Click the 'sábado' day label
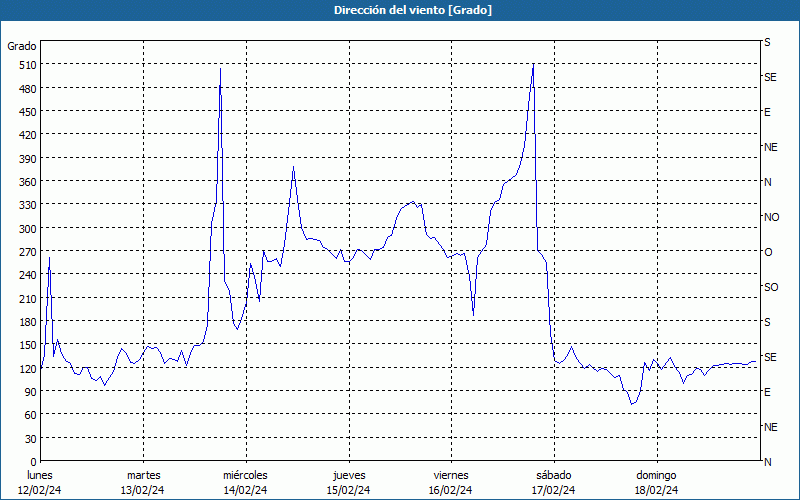 554,476
